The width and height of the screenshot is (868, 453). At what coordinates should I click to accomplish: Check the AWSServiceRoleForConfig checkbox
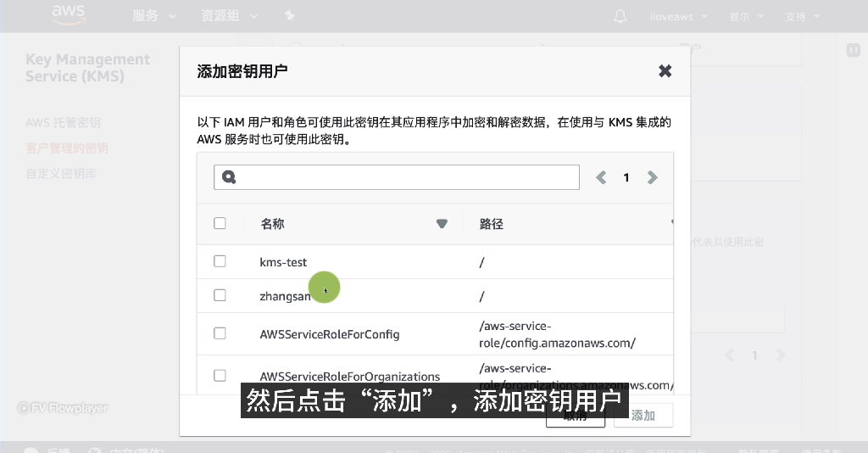pos(220,333)
